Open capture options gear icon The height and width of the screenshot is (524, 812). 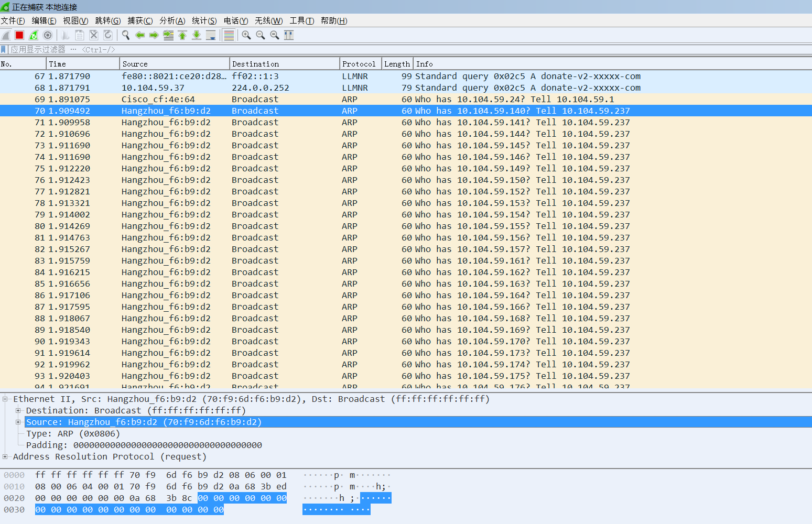tap(48, 35)
